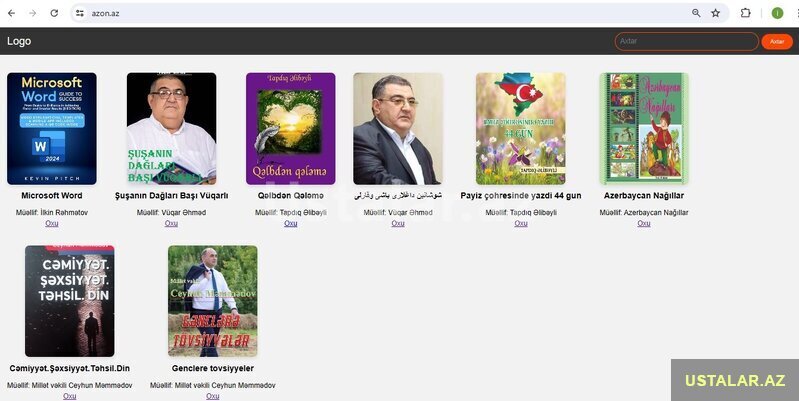
Task: Select Şuşanın Dağları Başı Vüqarlı cover
Action: pyautogui.click(x=171, y=128)
